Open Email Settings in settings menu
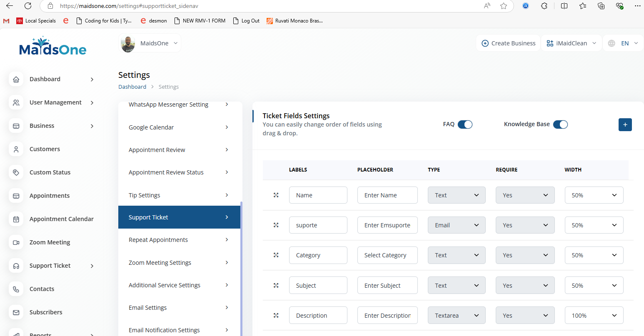Screen dimensions: 644x336 (x=179, y=308)
